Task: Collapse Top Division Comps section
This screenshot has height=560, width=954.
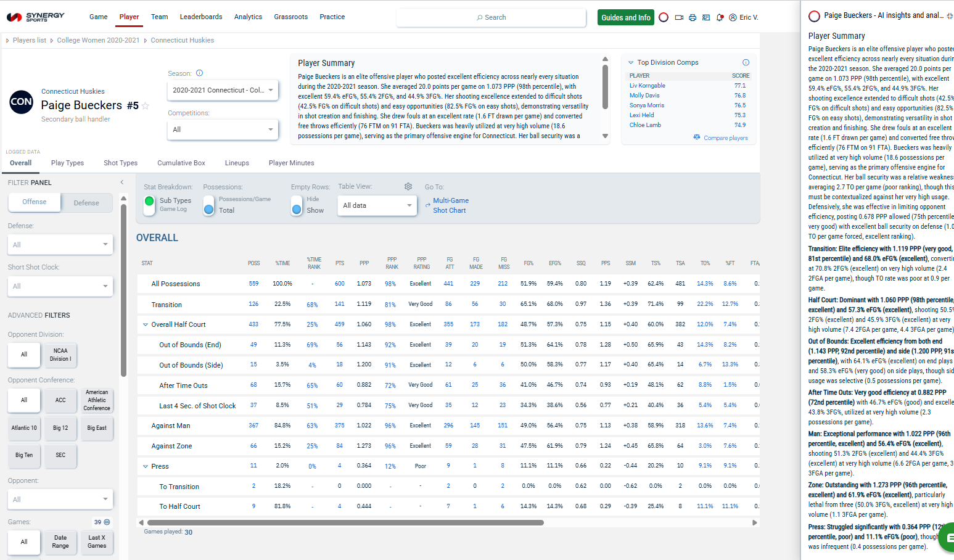Action: (x=631, y=62)
